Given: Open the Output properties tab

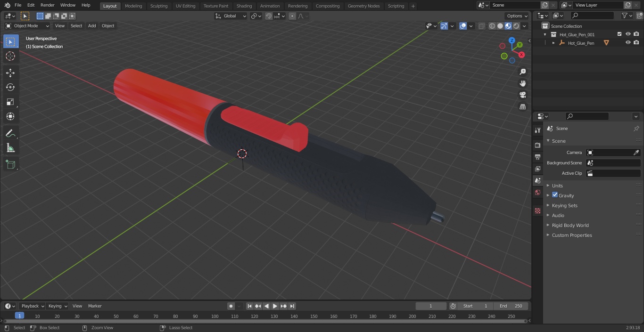Looking at the screenshot, I should tap(537, 157).
